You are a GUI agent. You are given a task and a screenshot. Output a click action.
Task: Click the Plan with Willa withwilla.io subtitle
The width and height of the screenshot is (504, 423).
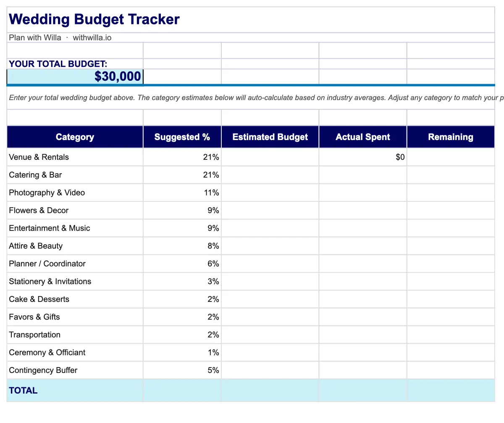point(60,38)
